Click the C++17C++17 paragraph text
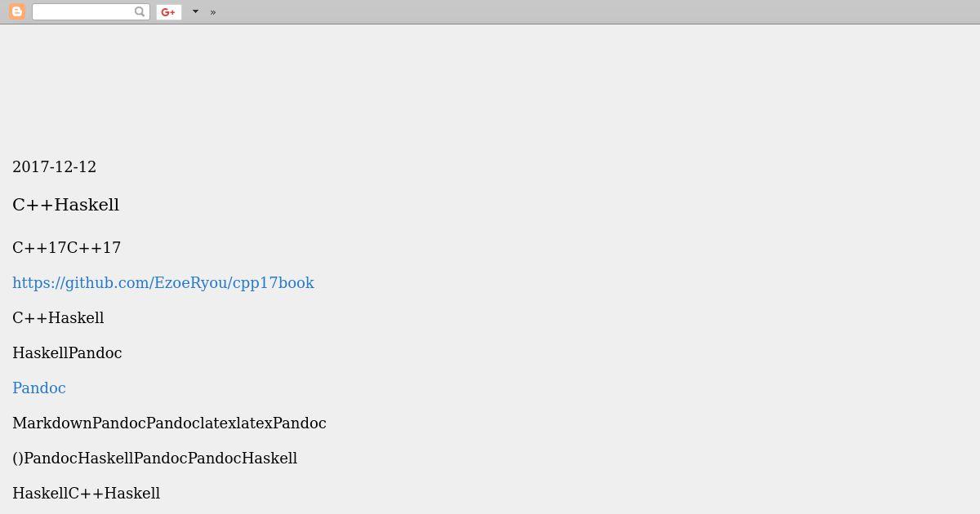This screenshot has height=514, width=980. 66,248
